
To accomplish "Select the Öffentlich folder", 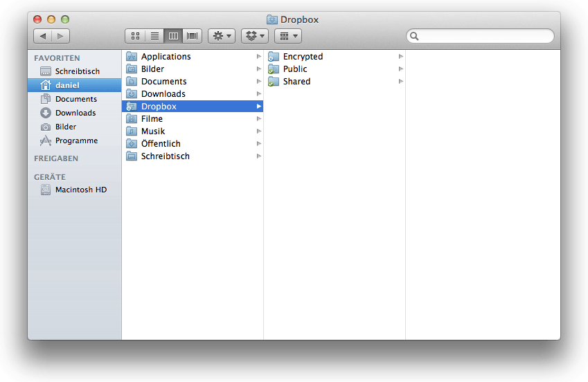I will [x=193, y=143].
